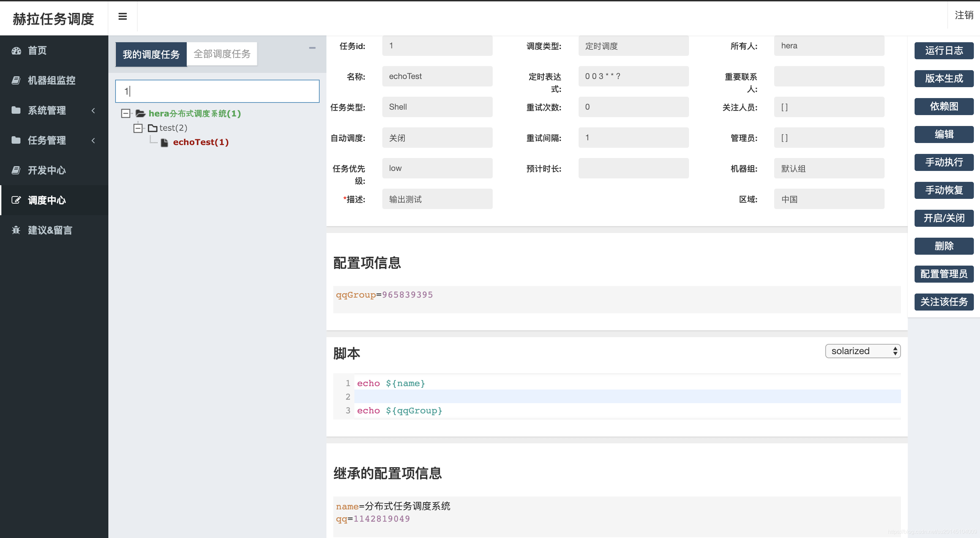
Task: Switch to 全部调度任务 tab
Action: (222, 54)
